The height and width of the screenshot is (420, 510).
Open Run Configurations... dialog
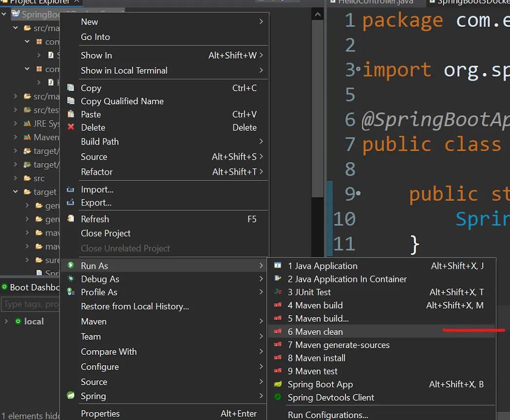click(328, 415)
